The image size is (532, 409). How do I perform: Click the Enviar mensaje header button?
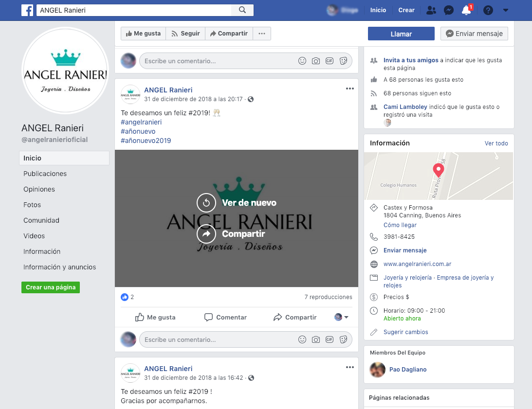474,34
